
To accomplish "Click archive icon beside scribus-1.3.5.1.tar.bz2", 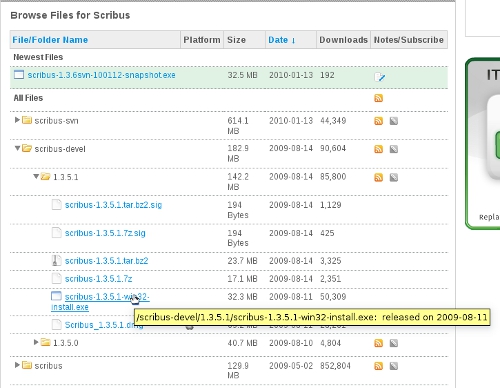I will [57, 260].
